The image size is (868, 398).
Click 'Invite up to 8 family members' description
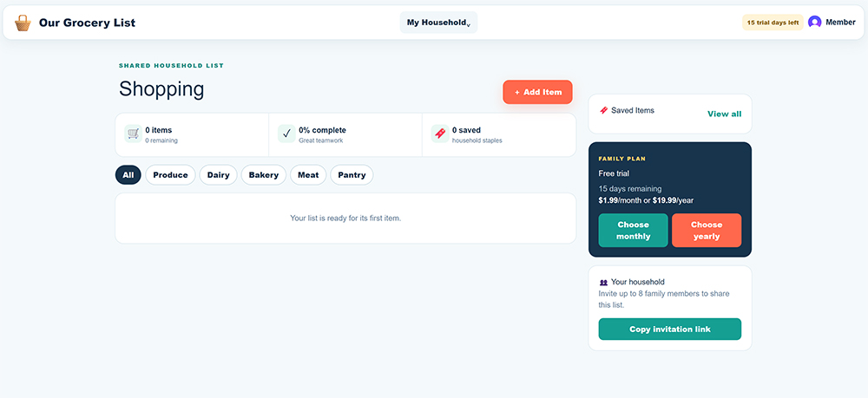664,299
